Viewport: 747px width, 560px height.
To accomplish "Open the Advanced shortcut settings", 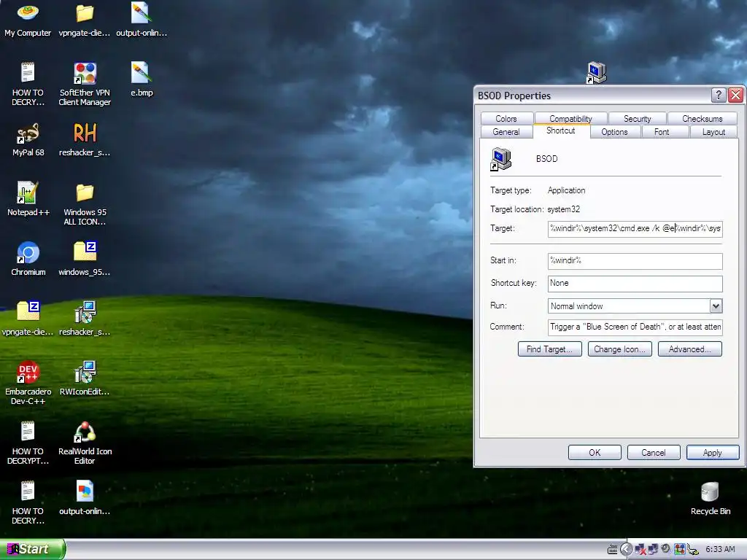I will pyautogui.click(x=690, y=349).
